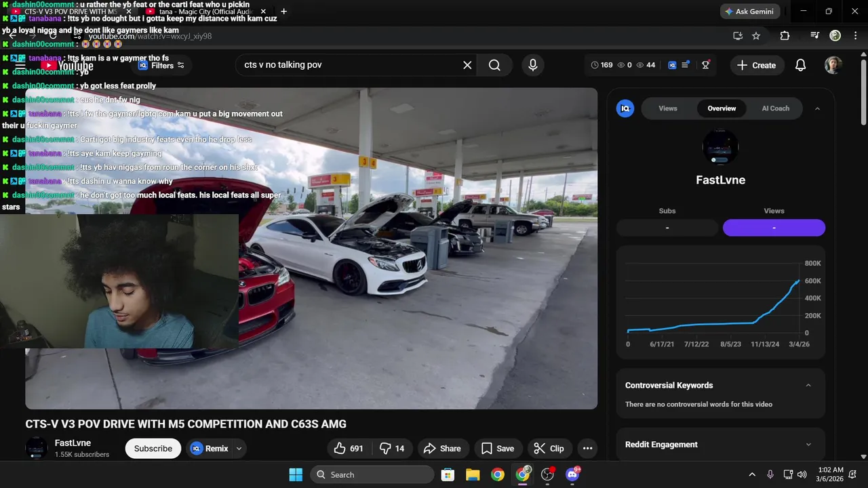Viewport: 868px width, 488px height.
Task: Open Discord from the taskbar
Action: (573, 474)
